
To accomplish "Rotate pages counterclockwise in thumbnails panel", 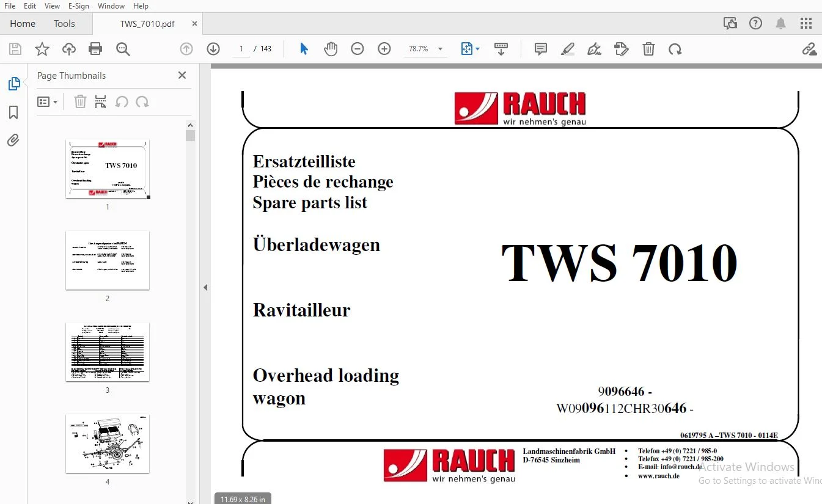I will click(122, 102).
